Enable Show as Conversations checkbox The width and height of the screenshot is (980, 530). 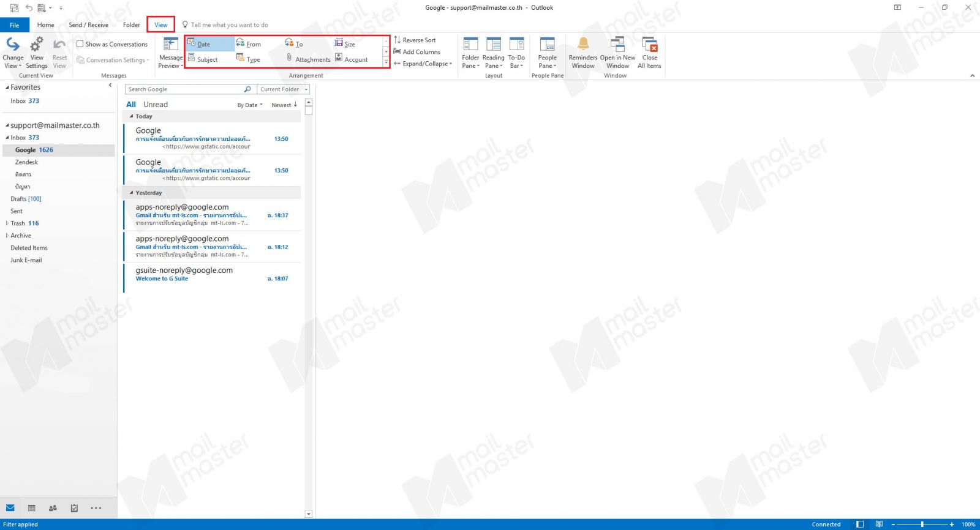tap(80, 44)
